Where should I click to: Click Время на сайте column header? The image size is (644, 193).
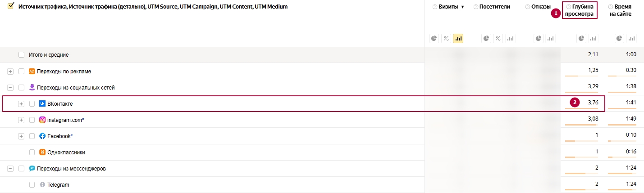point(623,10)
